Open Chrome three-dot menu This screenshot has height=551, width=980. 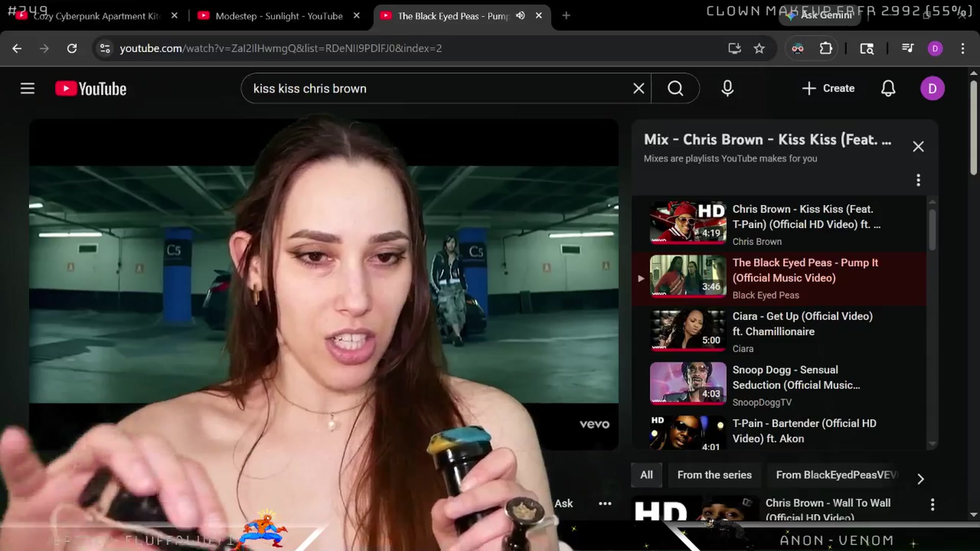pos(963,48)
